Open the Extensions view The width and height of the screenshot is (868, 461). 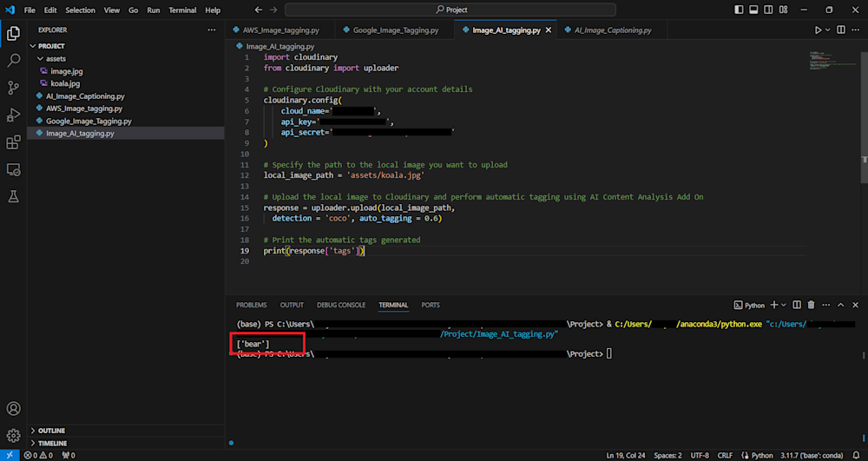(x=13, y=142)
